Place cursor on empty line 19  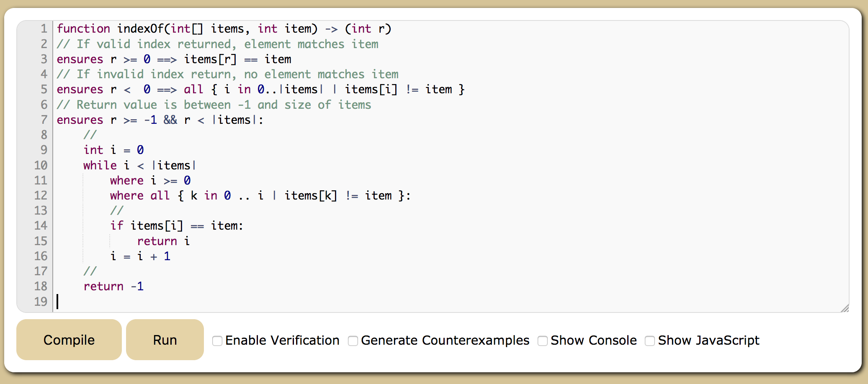[451, 302]
